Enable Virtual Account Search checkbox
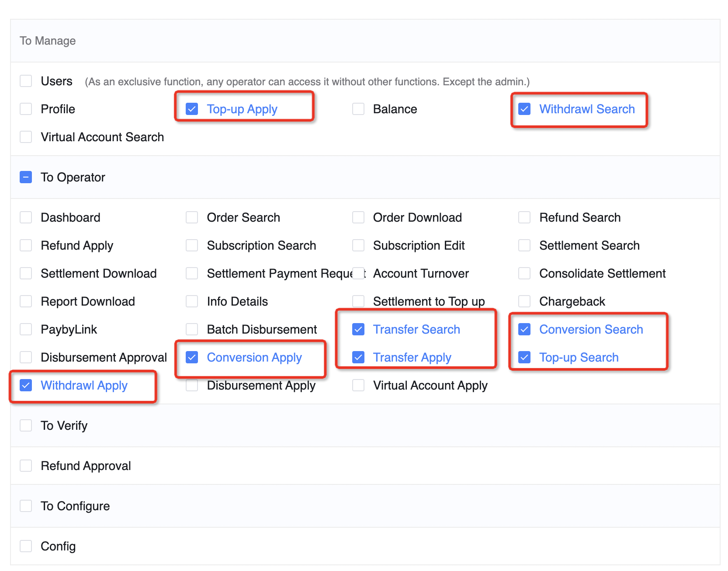The height and width of the screenshot is (571, 728). pos(26,137)
